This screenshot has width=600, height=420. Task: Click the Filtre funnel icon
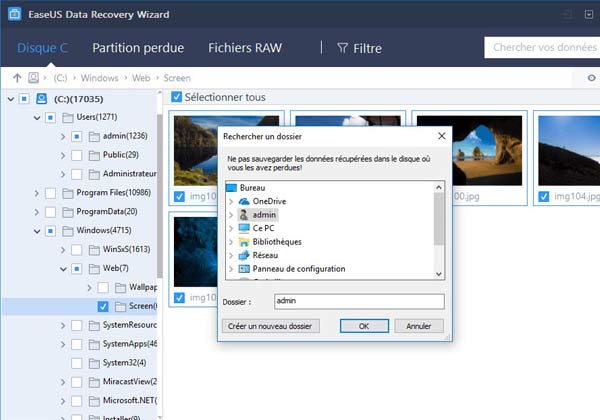[x=342, y=48]
